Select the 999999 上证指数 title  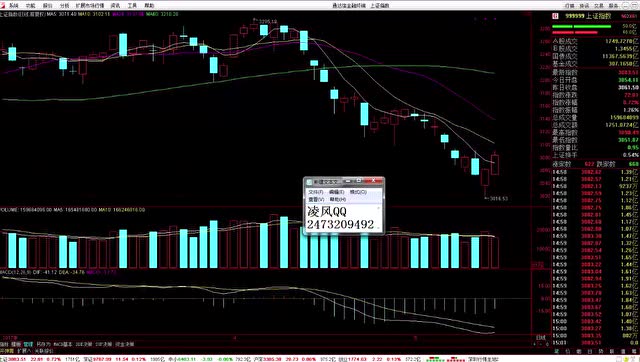click(x=588, y=16)
